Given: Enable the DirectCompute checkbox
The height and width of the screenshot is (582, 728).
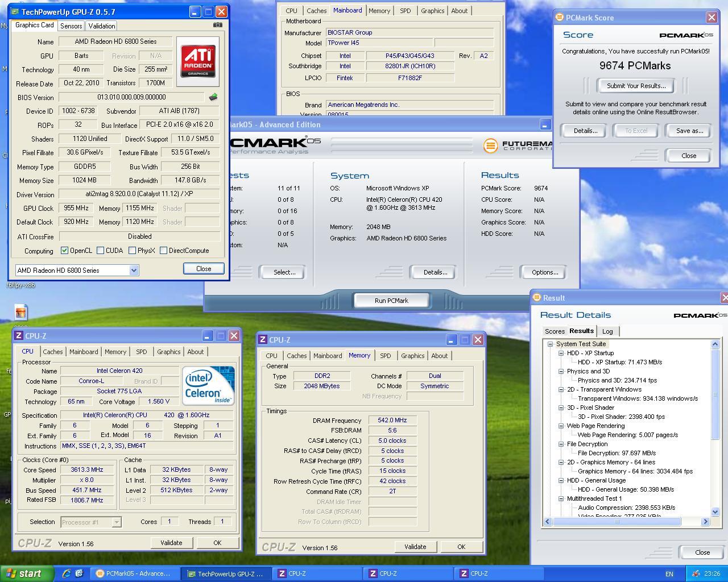Looking at the screenshot, I should (x=164, y=251).
